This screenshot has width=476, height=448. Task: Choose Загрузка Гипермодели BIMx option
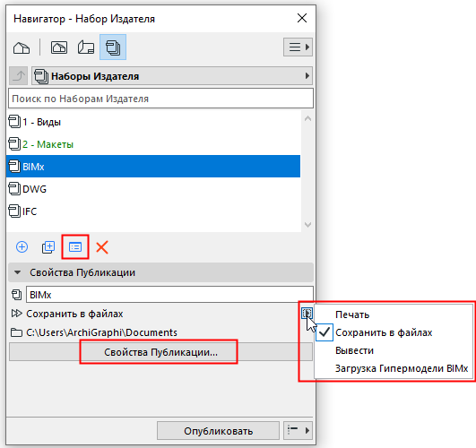coord(394,368)
